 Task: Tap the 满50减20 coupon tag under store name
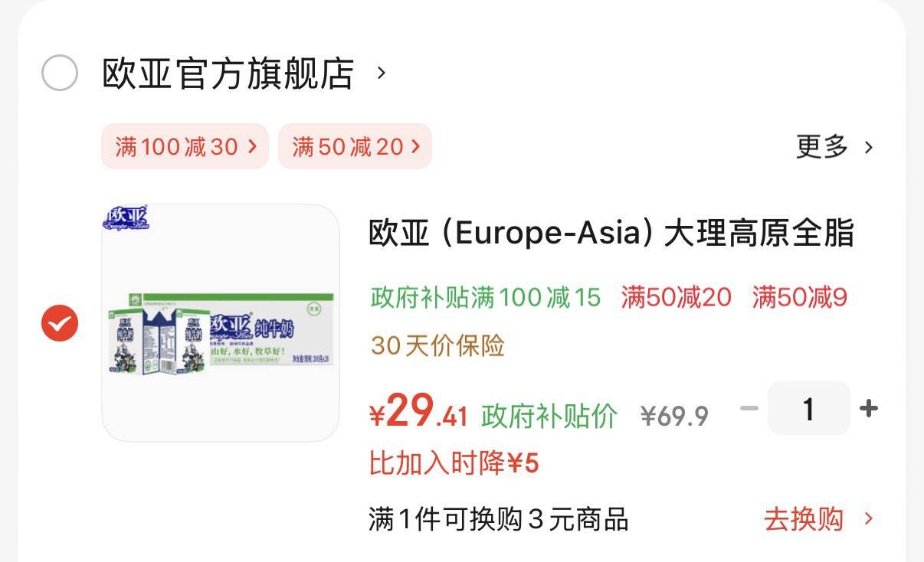[x=355, y=146]
